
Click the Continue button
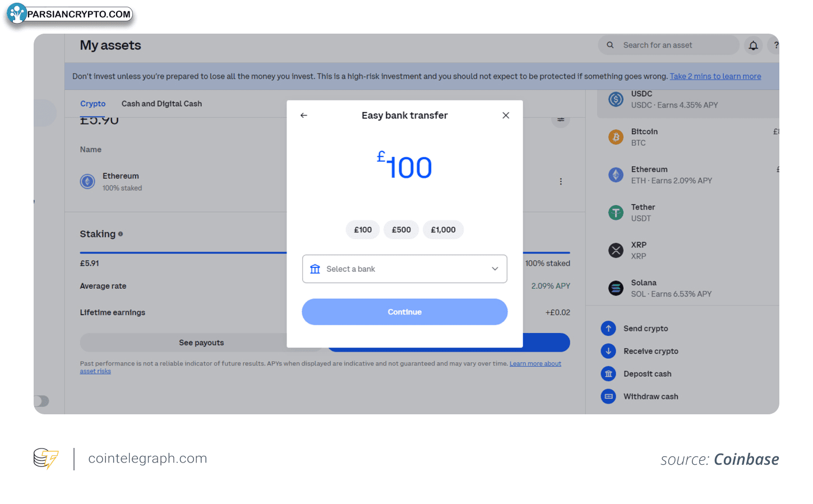click(405, 312)
